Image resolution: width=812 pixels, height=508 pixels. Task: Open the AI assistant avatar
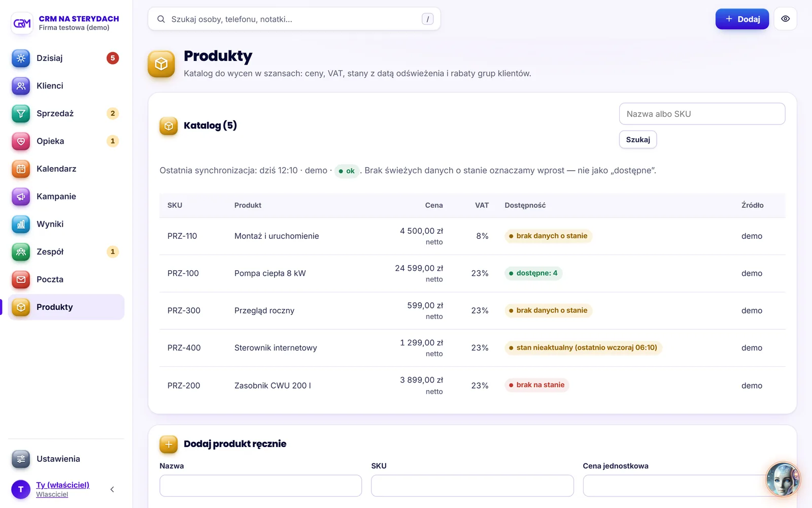click(783, 479)
